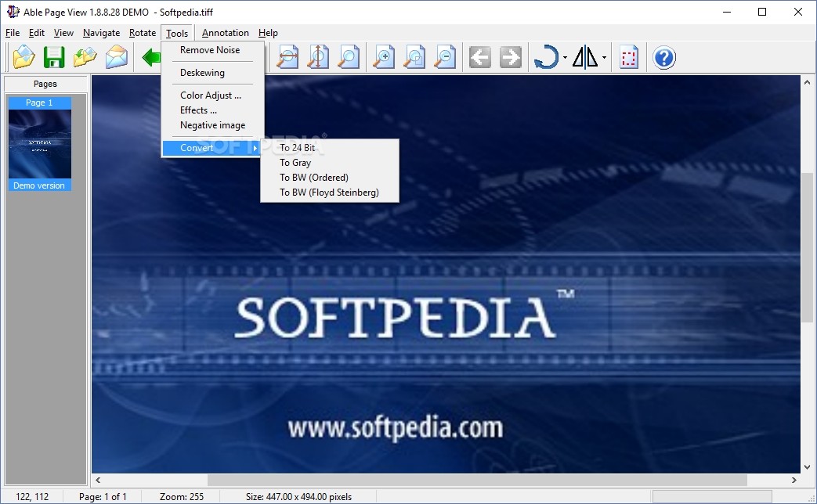Expand the Convert submenu entry

(x=211, y=148)
